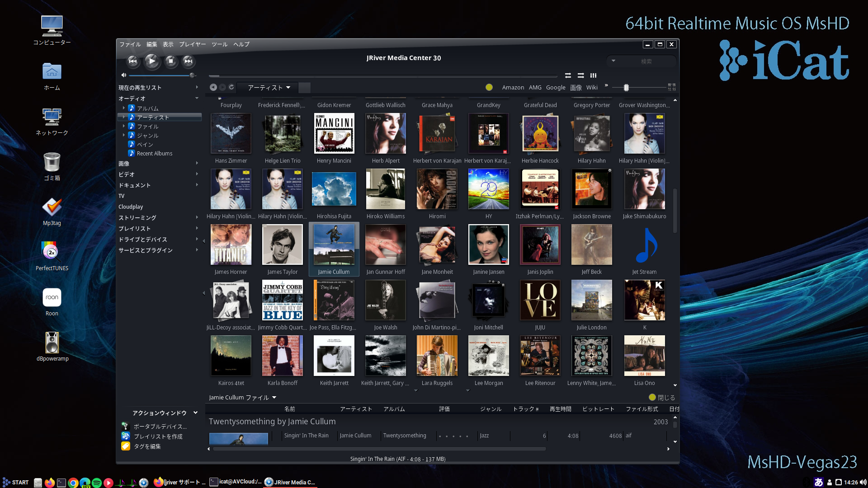The image size is (868, 488).
Task: Open the DSP equalizer bars icon
Action: click(593, 75)
